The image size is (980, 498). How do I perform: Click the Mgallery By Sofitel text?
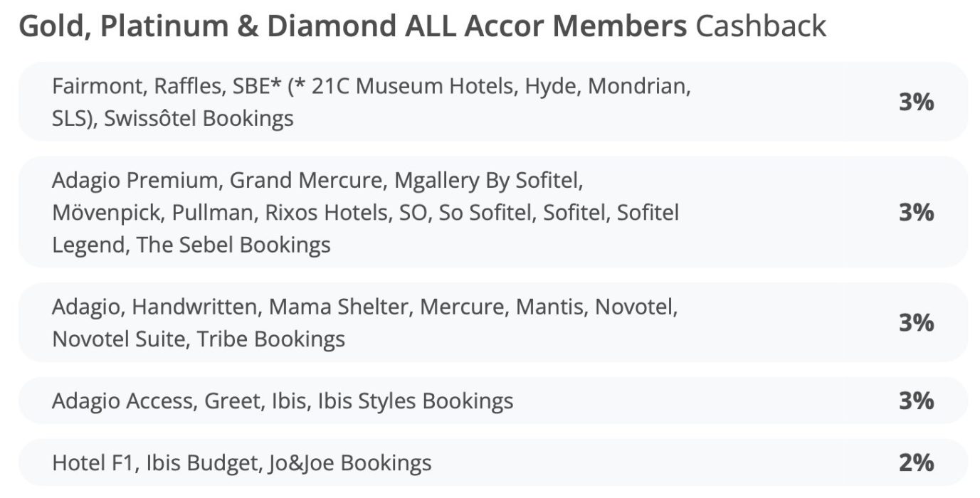pyautogui.click(x=489, y=181)
